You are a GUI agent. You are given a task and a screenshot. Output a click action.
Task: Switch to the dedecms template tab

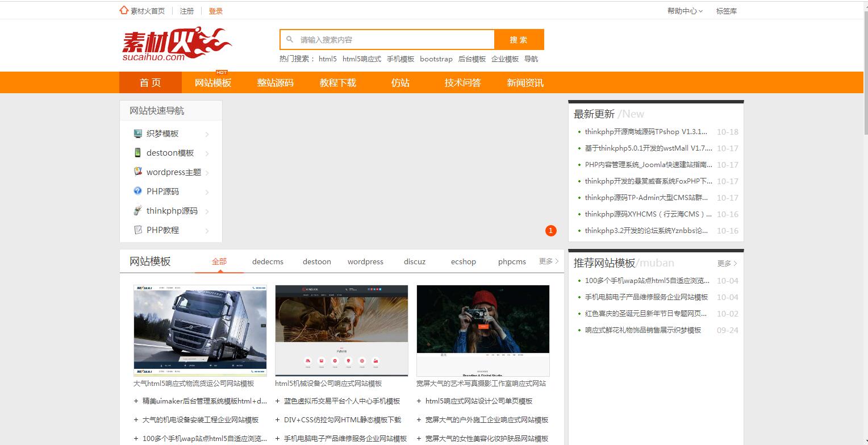[x=268, y=261]
